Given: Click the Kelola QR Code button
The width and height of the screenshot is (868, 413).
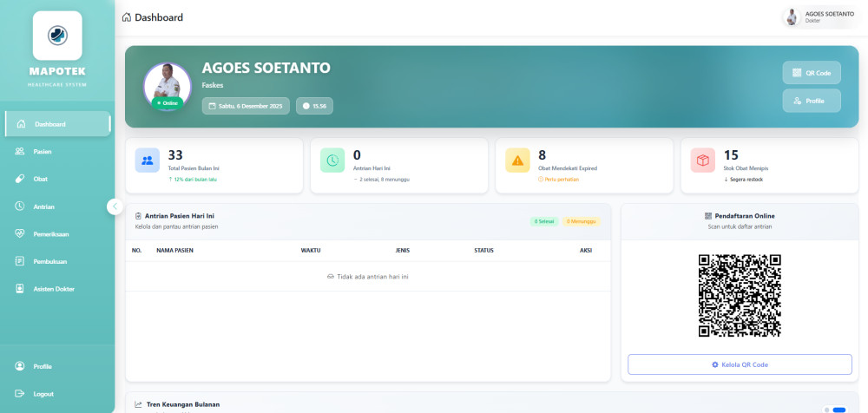Looking at the screenshot, I should [740, 364].
